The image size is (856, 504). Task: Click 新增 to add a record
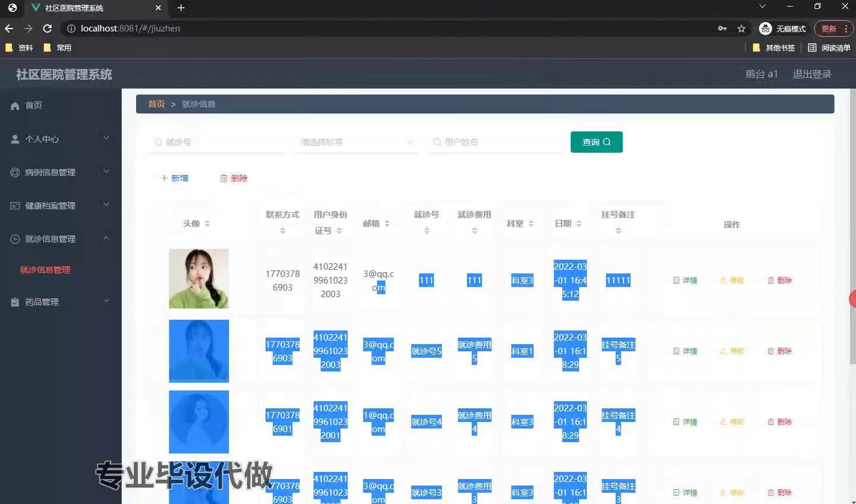point(174,178)
